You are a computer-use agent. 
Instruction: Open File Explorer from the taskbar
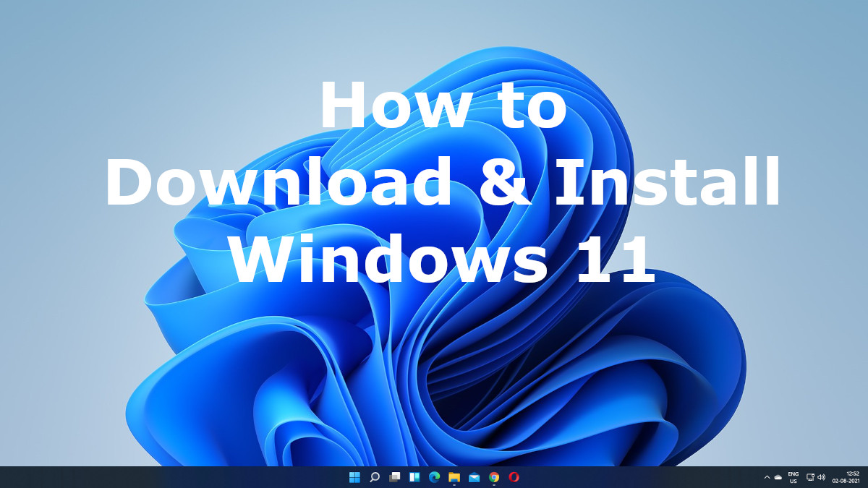tap(454, 478)
